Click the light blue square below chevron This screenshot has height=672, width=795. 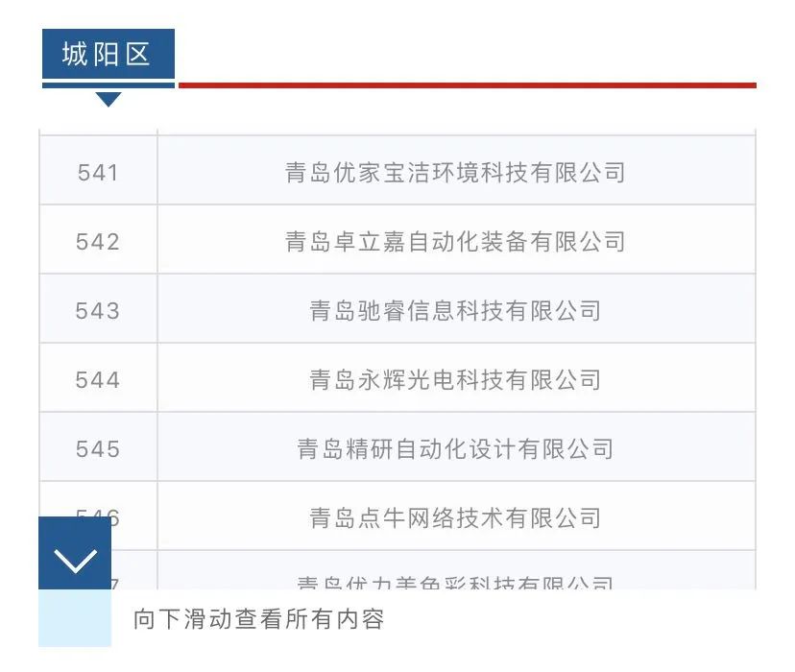tap(75, 618)
